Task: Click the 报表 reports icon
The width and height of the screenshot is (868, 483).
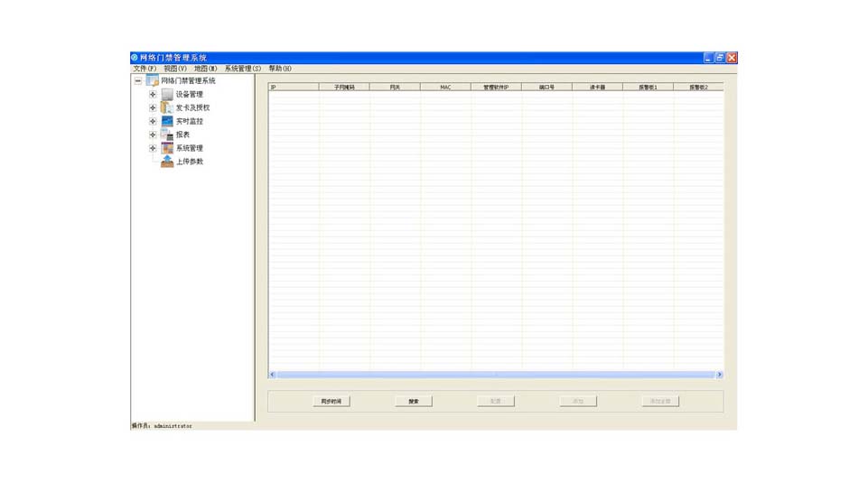Action: point(167,135)
